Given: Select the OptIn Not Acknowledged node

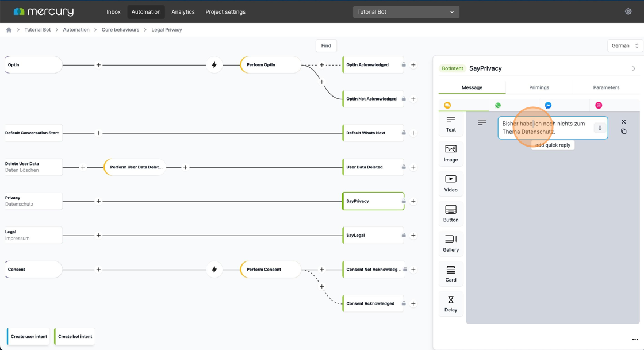Looking at the screenshot, I should click(x=373, y=99).
